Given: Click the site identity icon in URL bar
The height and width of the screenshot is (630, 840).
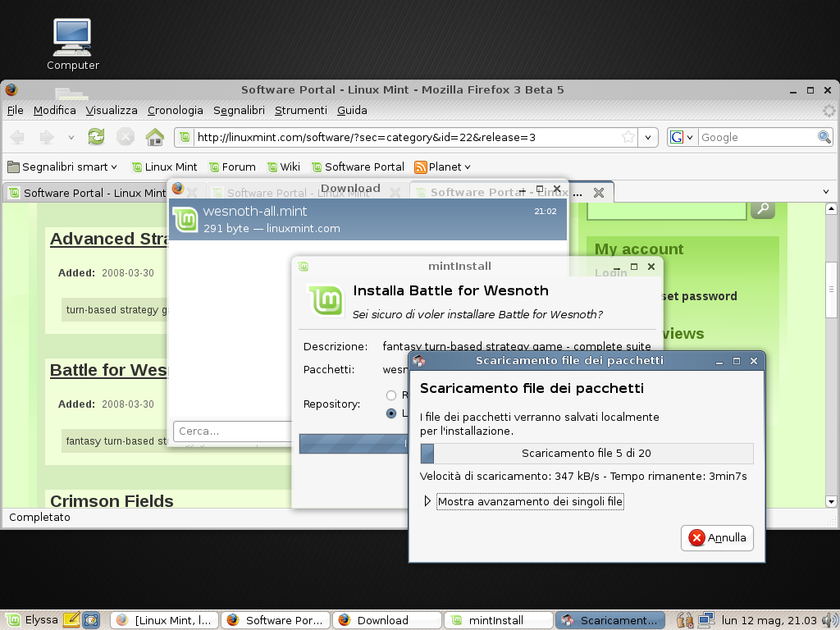Looking at the screenshot, I should (x=185, y=137).
